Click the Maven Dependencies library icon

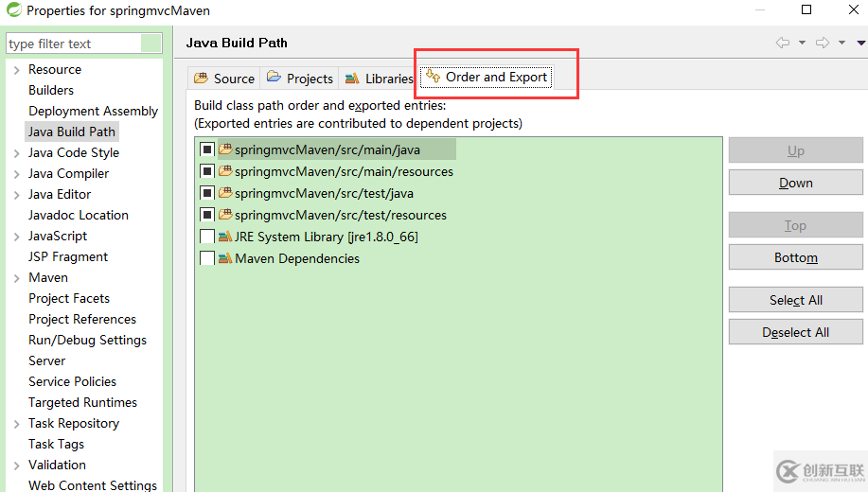pyautogui.click(x=225, y=258)
